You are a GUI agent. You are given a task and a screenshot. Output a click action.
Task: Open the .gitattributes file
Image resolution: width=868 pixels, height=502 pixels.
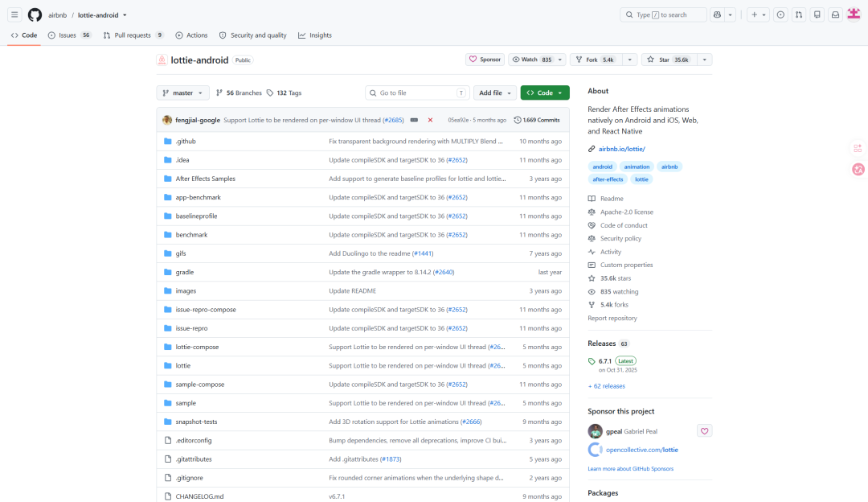[x=194, y=459]
